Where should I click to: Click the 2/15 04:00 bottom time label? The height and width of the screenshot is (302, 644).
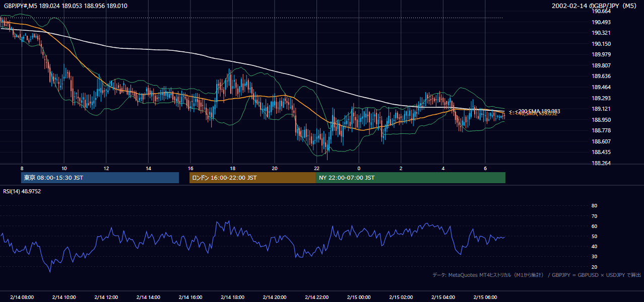(443, 297)
